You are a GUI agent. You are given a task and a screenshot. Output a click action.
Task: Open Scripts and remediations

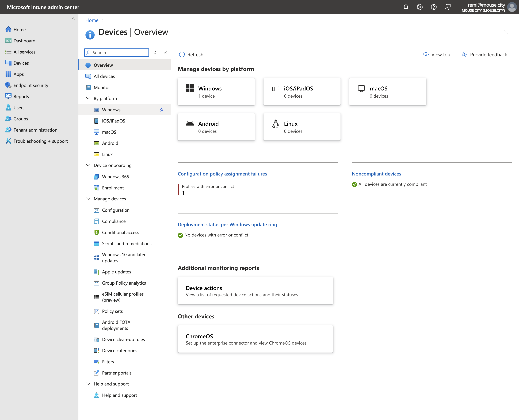click(125, 244)
